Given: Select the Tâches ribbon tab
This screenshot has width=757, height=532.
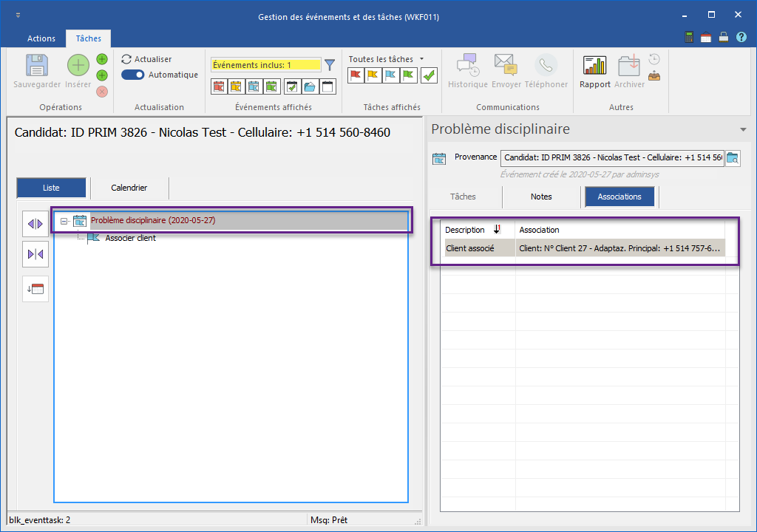Looking at the screenshot, I should [89, 38].
